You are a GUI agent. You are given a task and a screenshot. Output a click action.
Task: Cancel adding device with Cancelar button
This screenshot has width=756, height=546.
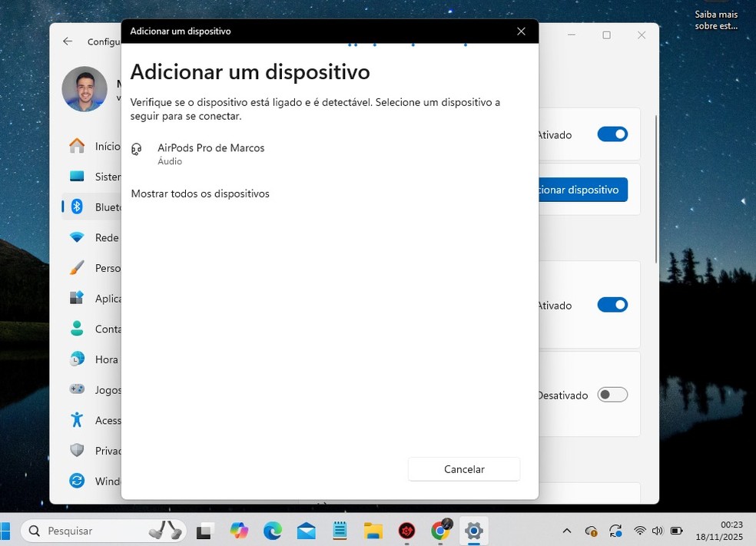(x=464, y=469)
